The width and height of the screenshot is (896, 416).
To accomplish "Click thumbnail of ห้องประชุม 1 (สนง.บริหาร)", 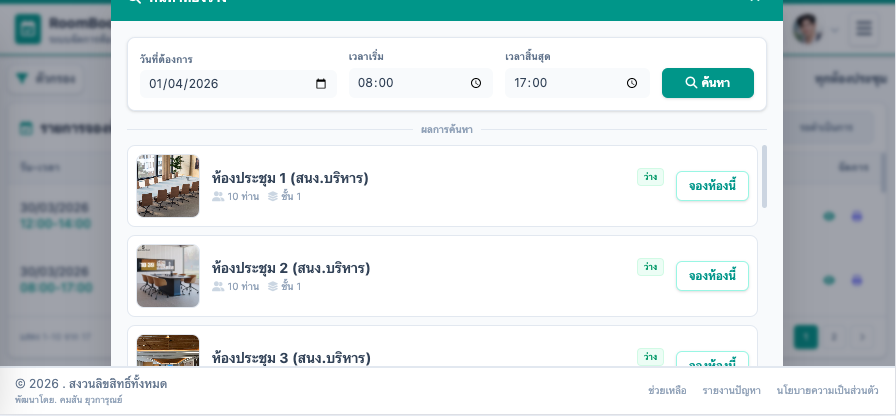I will coord(168,186).
